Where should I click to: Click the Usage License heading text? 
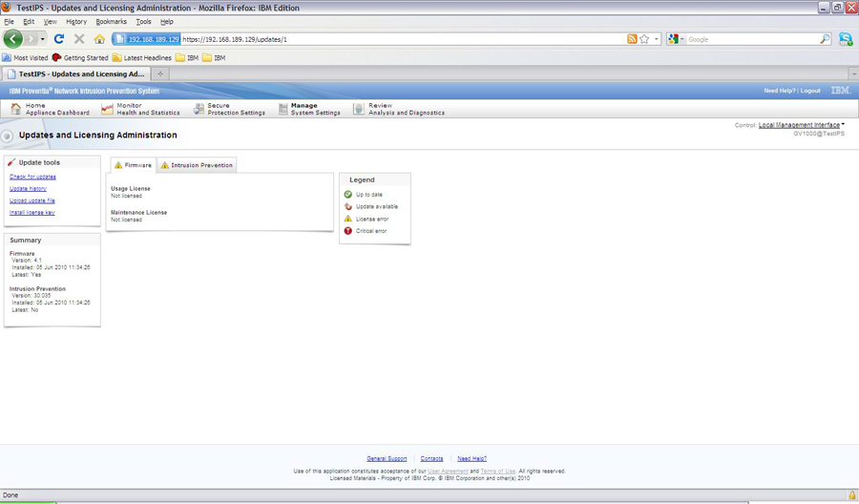click(131, 188)
